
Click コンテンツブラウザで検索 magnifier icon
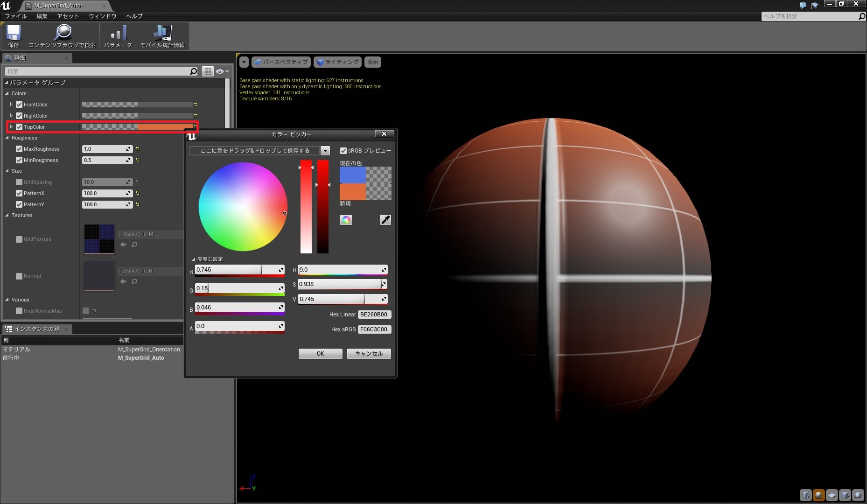tap(62, 33)
